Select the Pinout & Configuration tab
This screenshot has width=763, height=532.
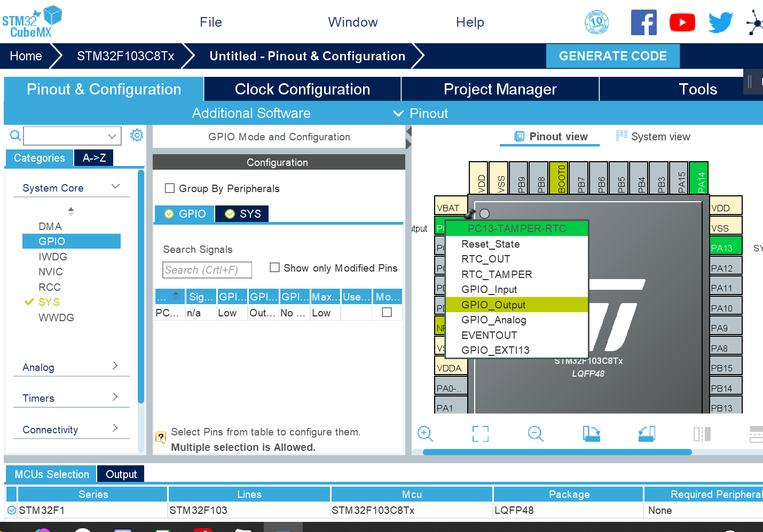(x=104, y=89)
